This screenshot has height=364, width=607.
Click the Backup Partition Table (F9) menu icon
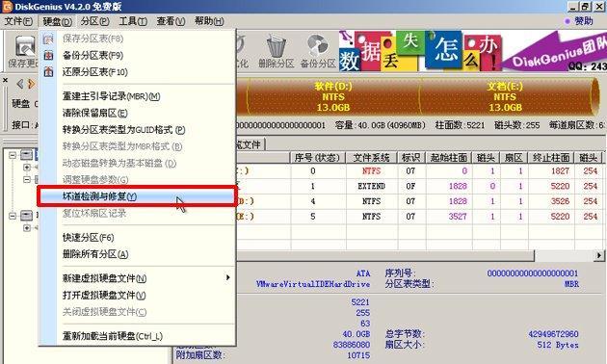[x=48, y=55]
